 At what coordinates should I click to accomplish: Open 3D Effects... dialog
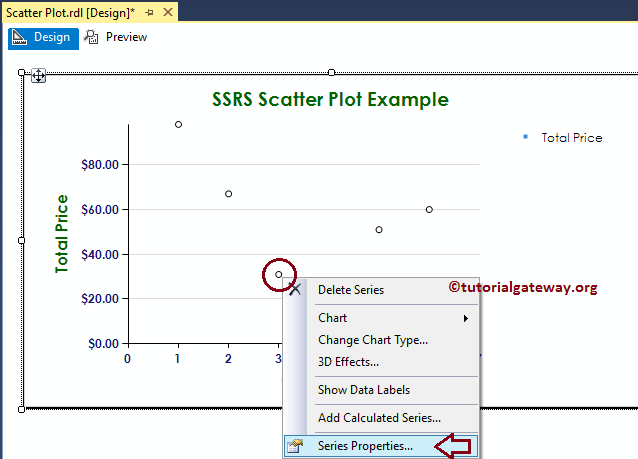(x=348, y=362)
